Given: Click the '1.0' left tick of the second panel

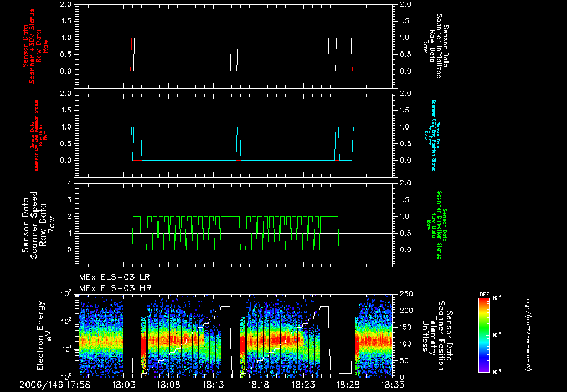Looking at the screenshot, I should (66, 127).
